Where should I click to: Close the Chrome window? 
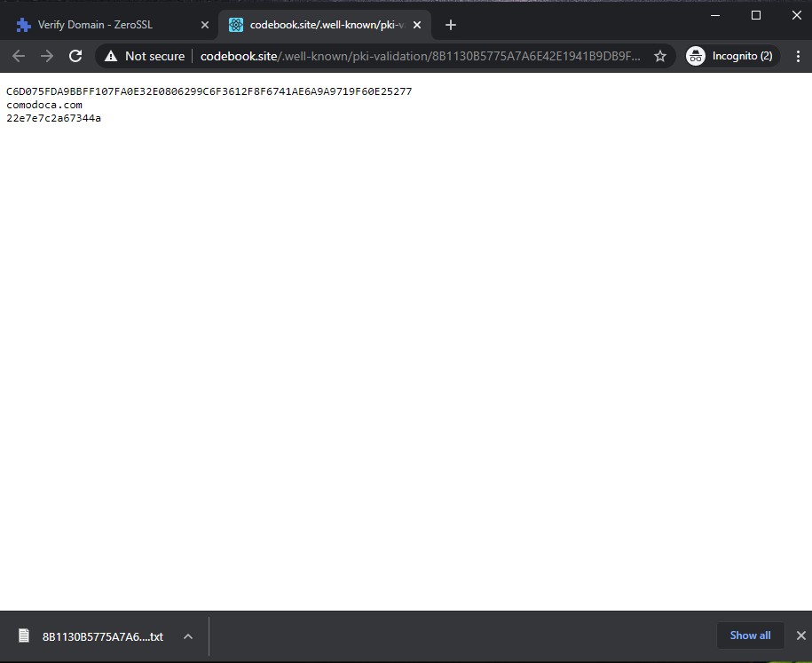coord(797,15)
